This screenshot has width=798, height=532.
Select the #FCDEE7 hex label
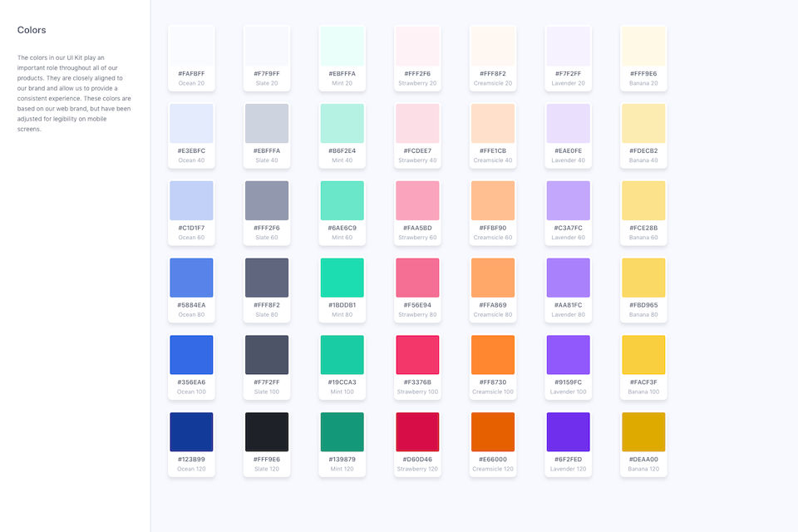click(x=417, y=151)
